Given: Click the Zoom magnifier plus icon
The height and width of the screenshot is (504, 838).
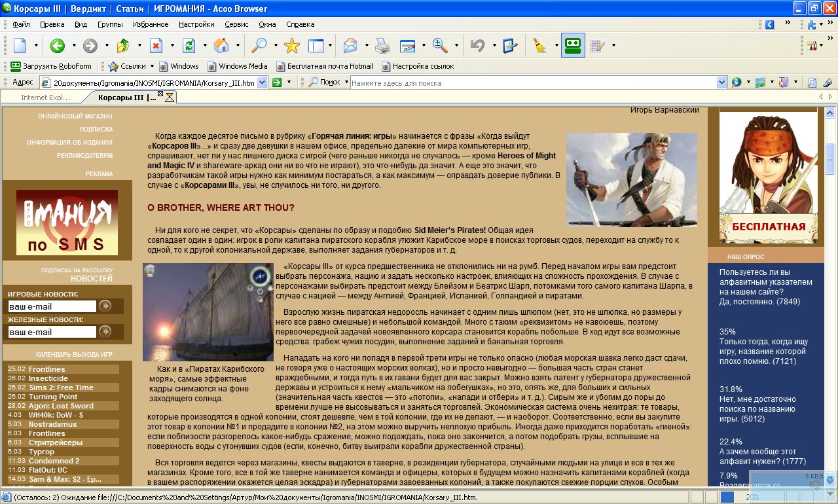Looking at the screenshot, I should pyautogui.click(x=440, y=46).
